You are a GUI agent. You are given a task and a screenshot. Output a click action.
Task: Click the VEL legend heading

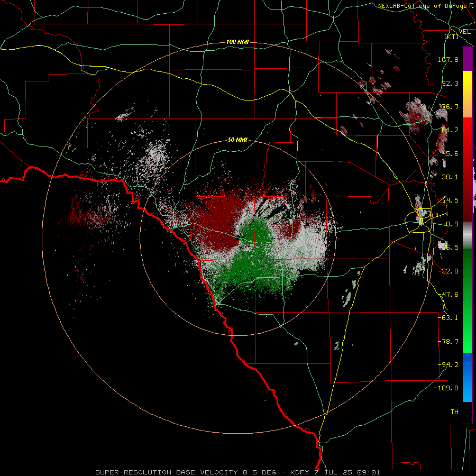pos(464,32)
